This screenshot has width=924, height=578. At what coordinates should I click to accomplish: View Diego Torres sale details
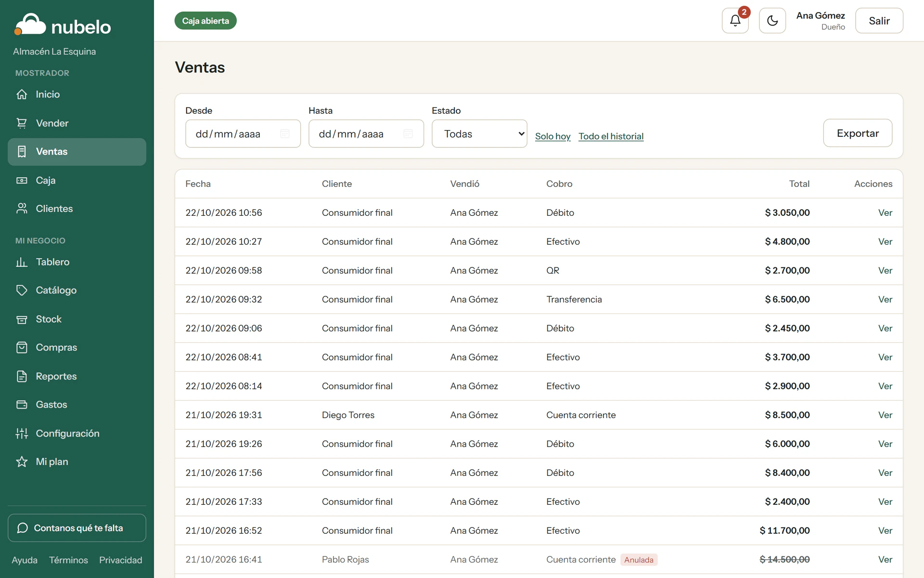tap(885, 415)
